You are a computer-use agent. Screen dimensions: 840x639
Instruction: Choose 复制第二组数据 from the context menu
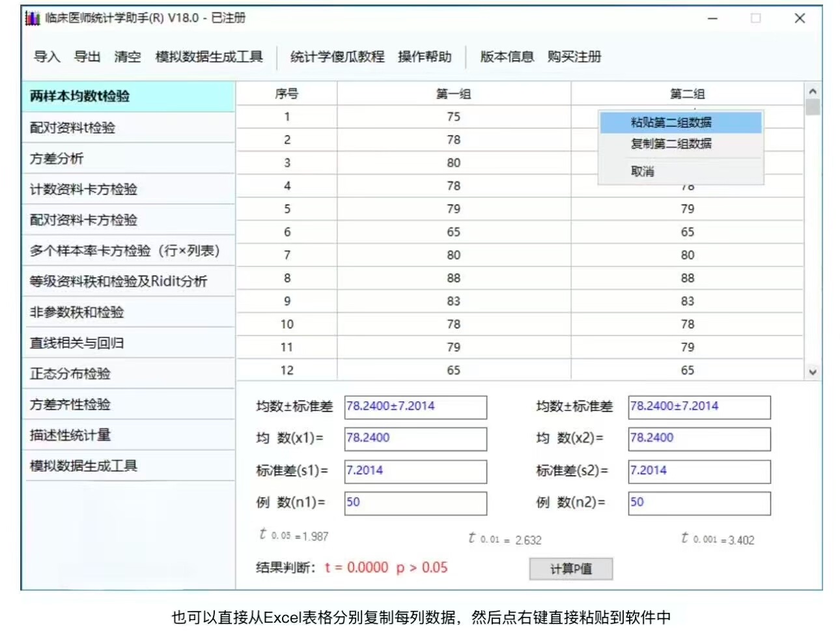point(680,144)
